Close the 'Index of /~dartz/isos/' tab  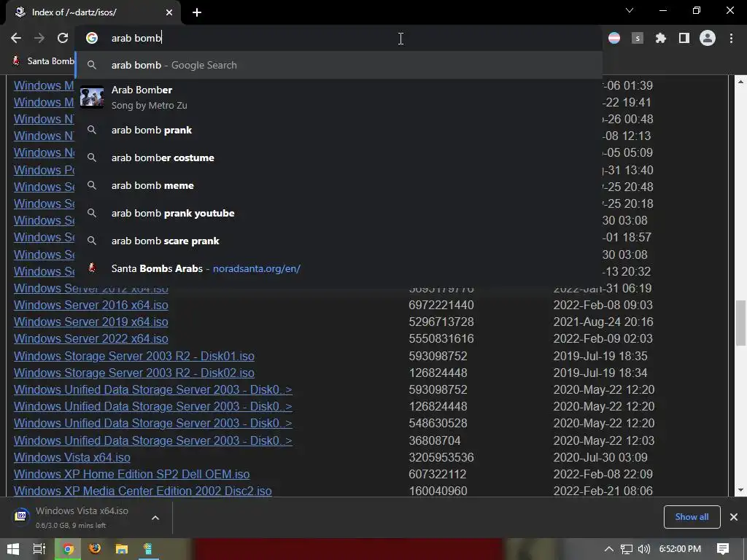pyautogui.click(x=169, y=12)
